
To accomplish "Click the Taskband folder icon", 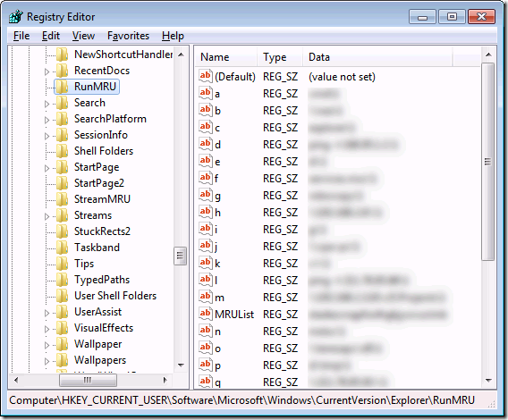I will tap(62, 248).
